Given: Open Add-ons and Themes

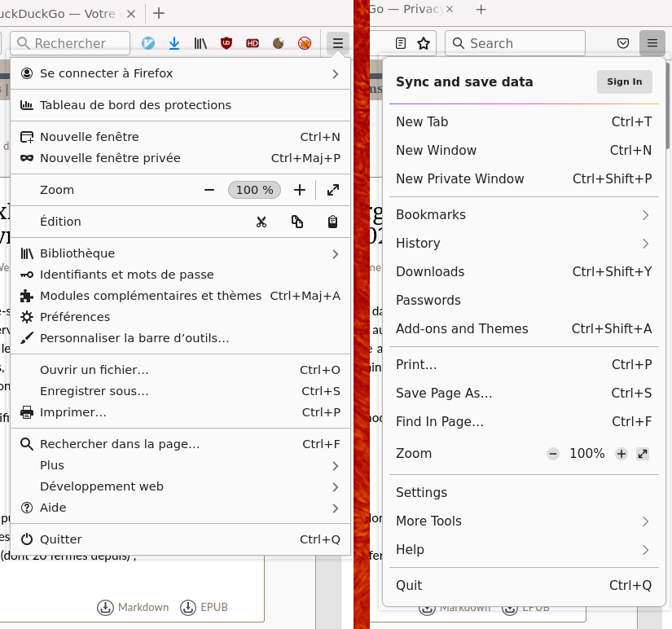Looking at the screenshot, I should coord(524,329).
